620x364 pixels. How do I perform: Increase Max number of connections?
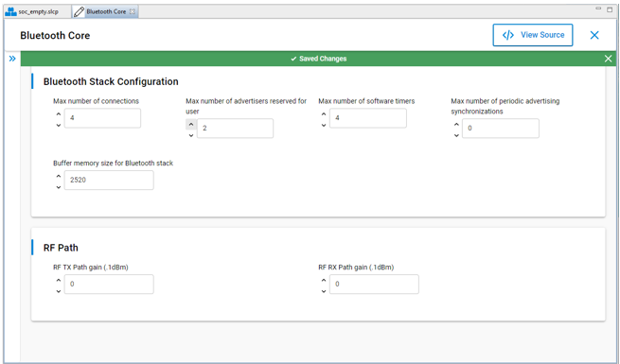pos(59,114)
